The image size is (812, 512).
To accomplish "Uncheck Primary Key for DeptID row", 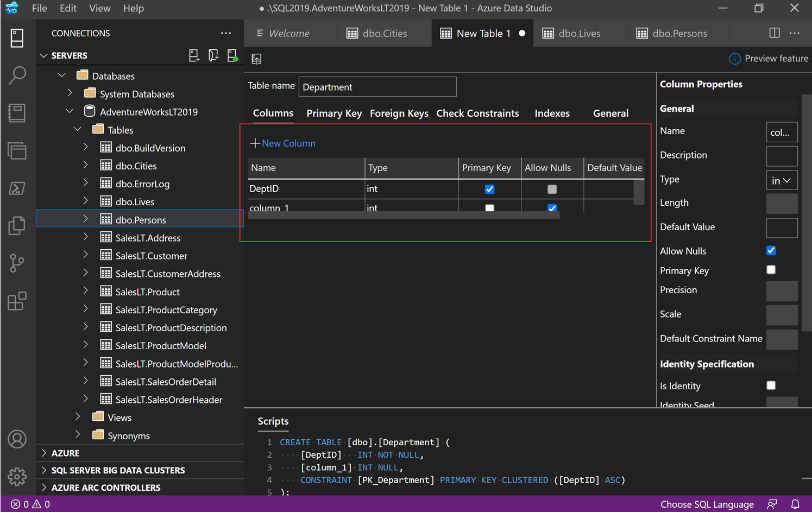I will [x=489, y=189].
